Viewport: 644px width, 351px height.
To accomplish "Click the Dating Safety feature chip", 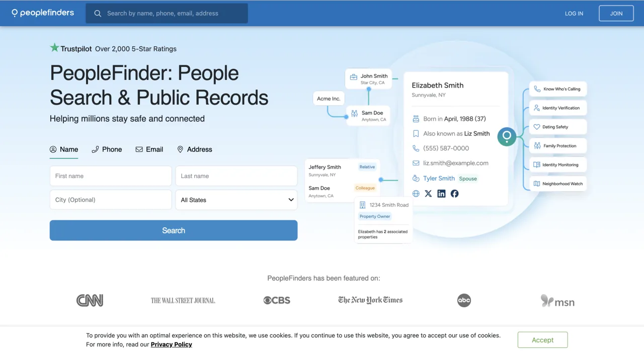I will [x=558, y=127].
